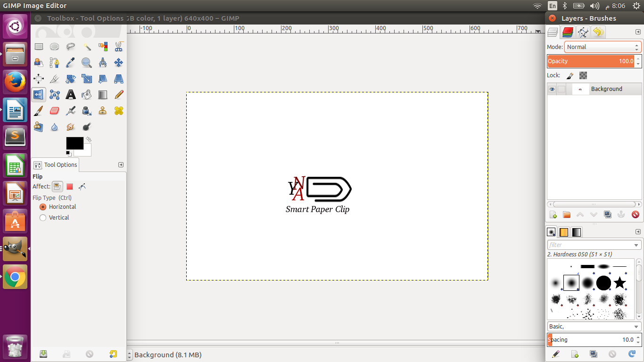
Task: Open the system gear session menu
Action: (637, 6)
